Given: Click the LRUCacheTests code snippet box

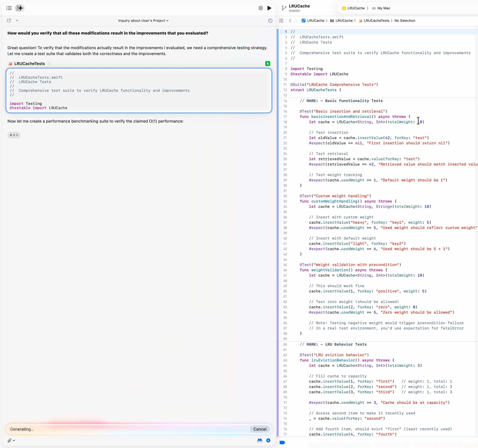Looking at the screenshot, I should click(139, 91).
